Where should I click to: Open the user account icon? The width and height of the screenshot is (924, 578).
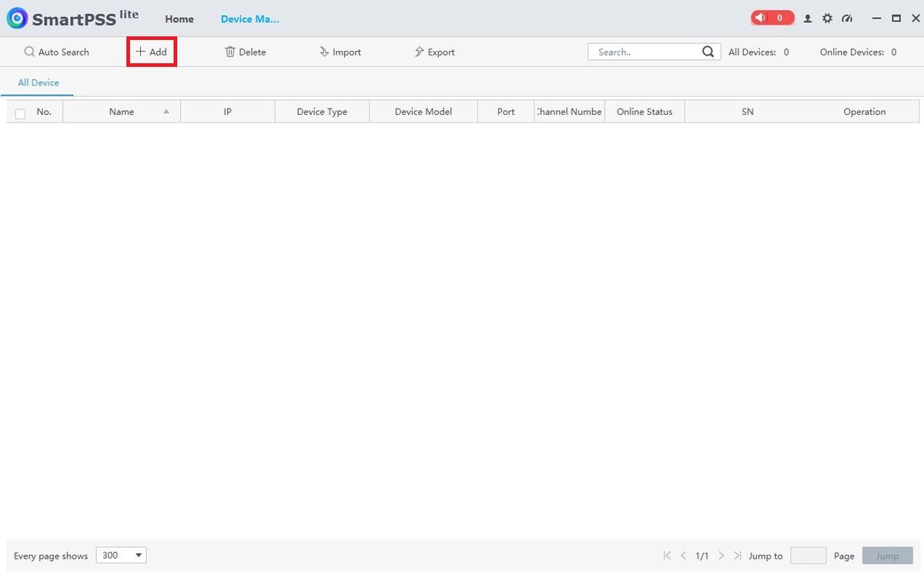tap(808, 18)
